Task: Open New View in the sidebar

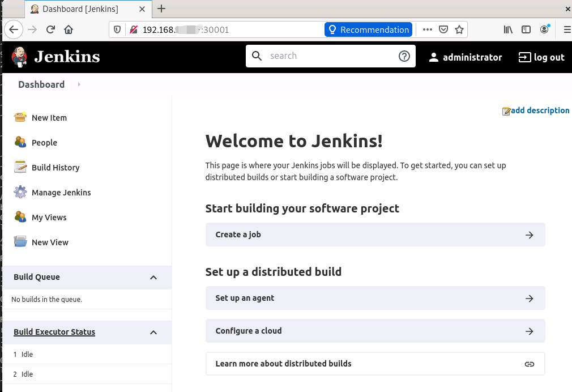Action: pos(50,242)
